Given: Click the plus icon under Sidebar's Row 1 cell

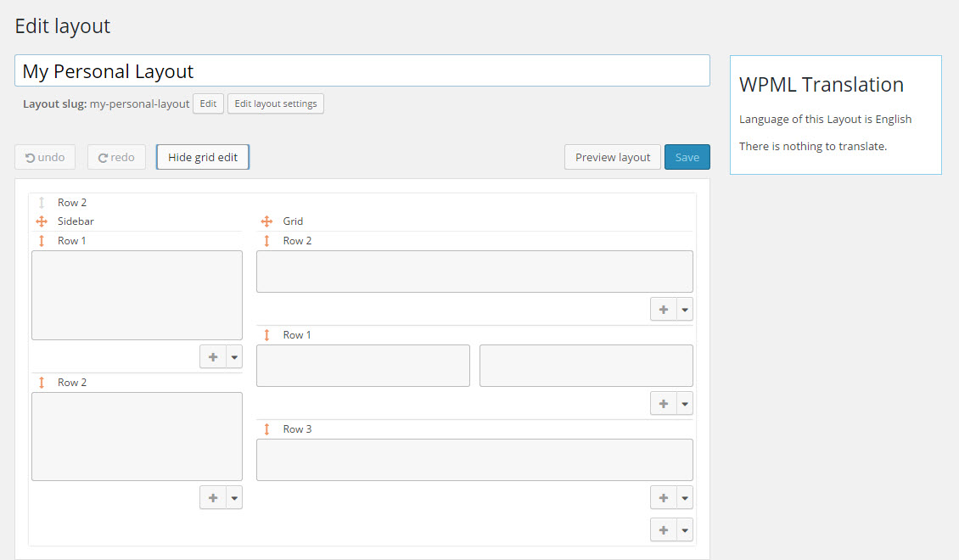Looking at the screenshot, I should [x=212, y=356].
